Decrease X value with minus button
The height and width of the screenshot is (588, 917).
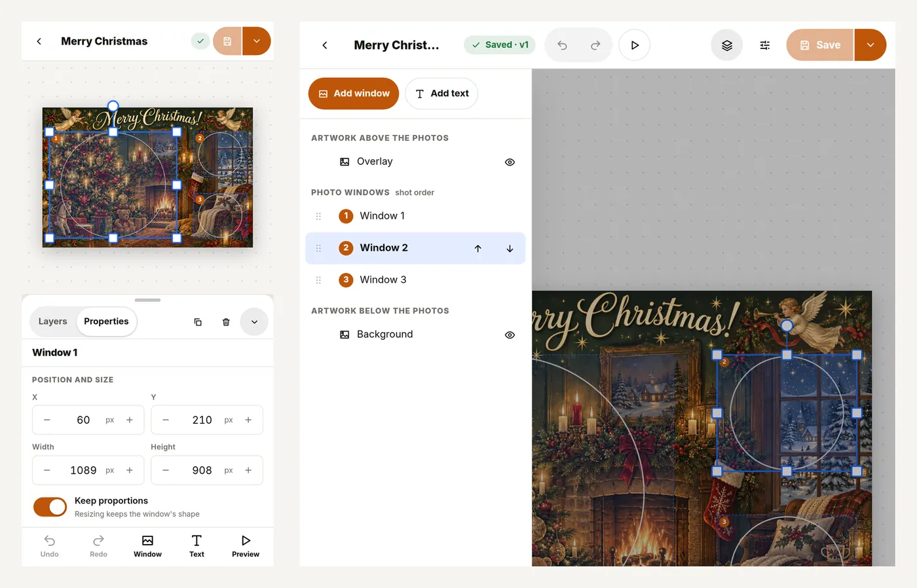click(47, 420)
